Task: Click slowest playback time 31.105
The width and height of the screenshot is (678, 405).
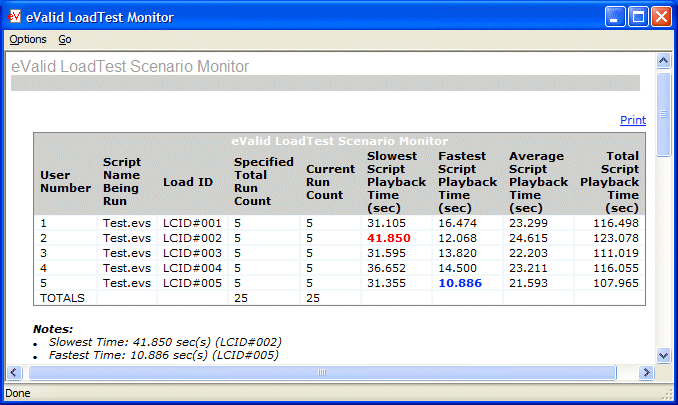Action: tap(387, 223)
